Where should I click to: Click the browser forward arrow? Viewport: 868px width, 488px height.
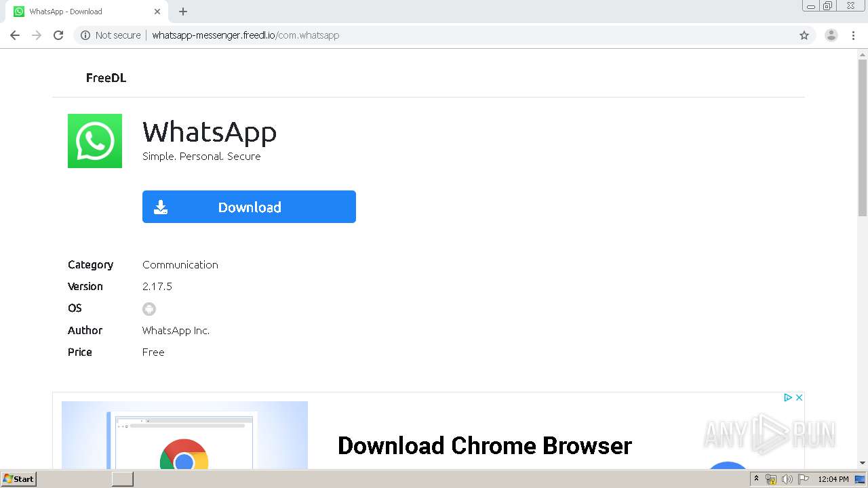37,35
